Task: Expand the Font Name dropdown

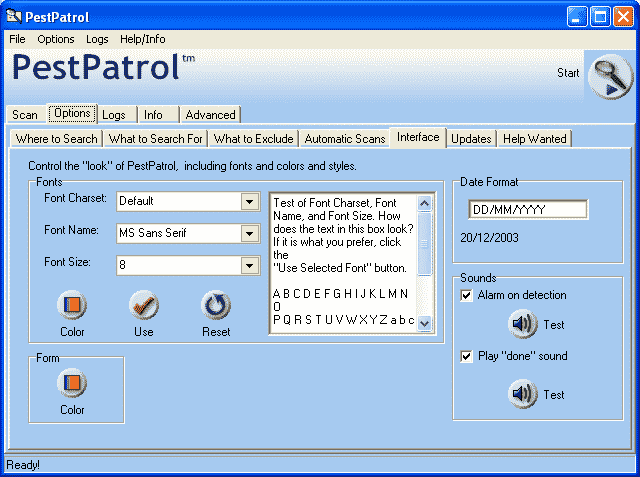Action: (x=249, y=234)
